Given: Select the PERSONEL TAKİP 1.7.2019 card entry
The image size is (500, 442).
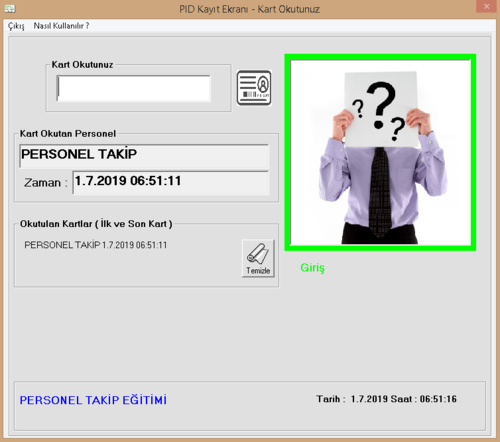Looking at the screenshot, I should click(96, 245).
